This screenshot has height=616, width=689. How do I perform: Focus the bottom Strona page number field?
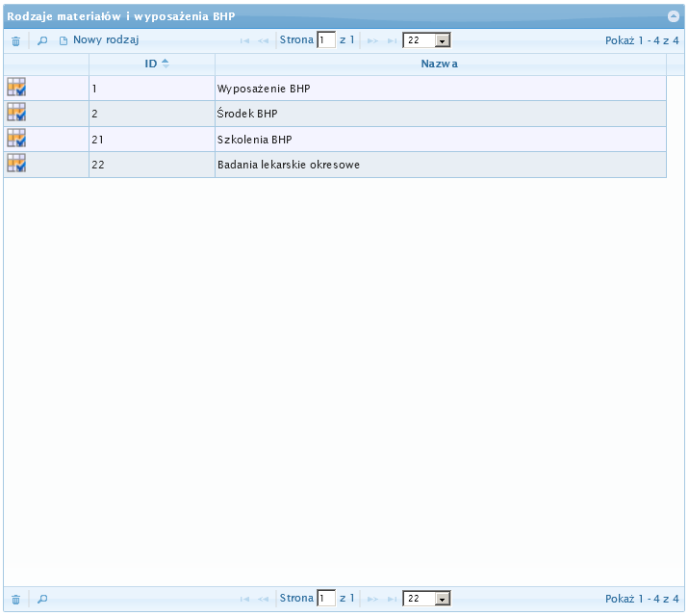click(x=326, y=598)
